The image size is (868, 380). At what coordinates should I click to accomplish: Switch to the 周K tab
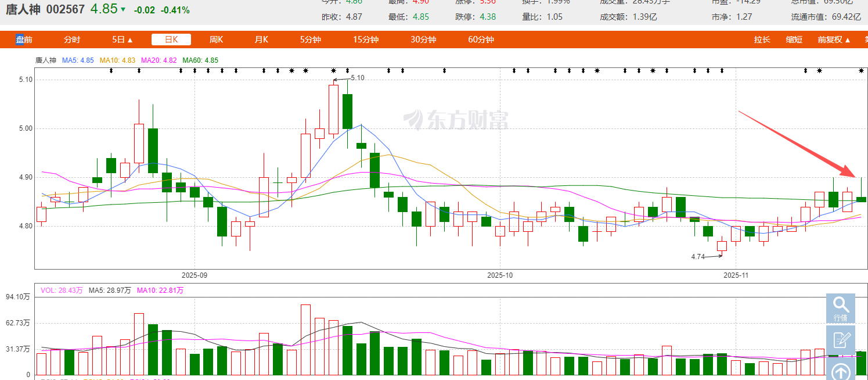[x=217, y=40]
